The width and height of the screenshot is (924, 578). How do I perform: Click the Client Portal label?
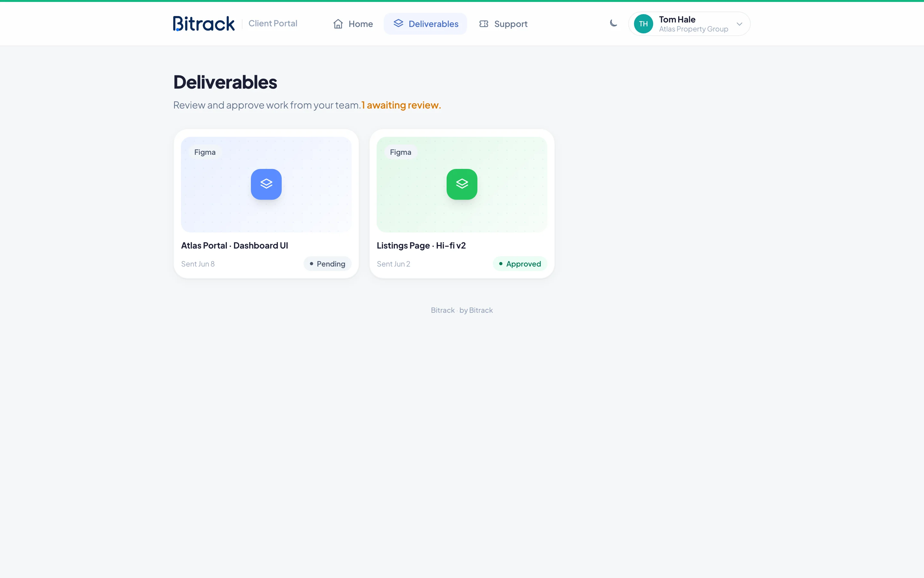point(273,23)
